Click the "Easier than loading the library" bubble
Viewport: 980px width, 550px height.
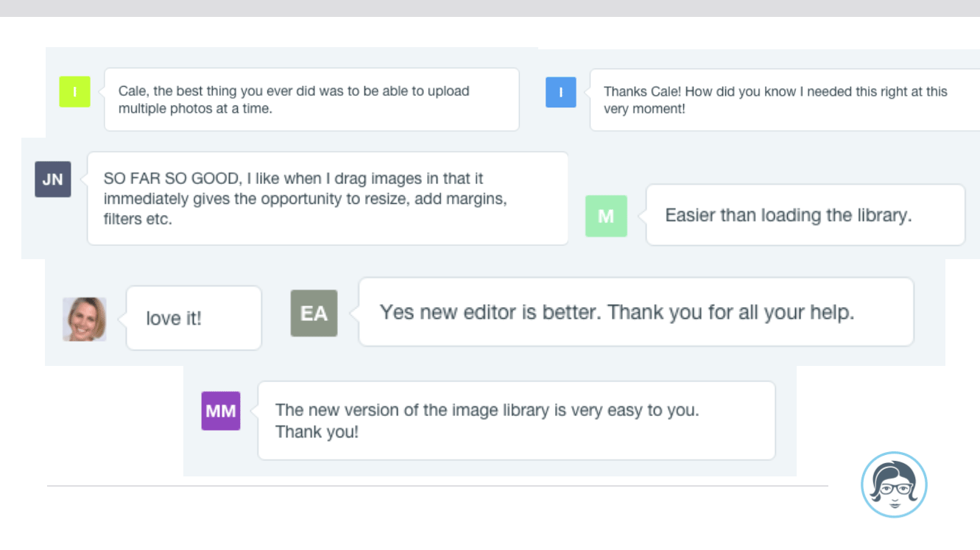[x=805, y=214]
